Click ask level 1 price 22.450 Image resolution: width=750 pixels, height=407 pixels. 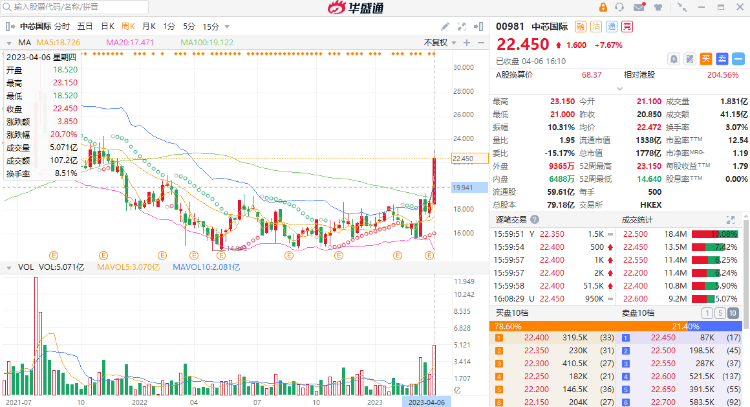(x=662, y=338)
